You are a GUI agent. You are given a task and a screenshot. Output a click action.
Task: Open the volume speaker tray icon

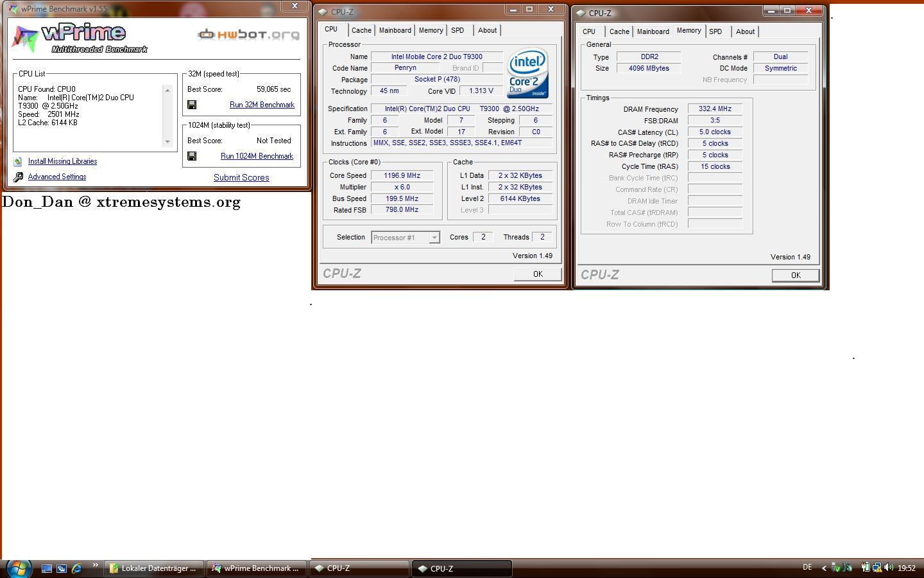[889, 568]
